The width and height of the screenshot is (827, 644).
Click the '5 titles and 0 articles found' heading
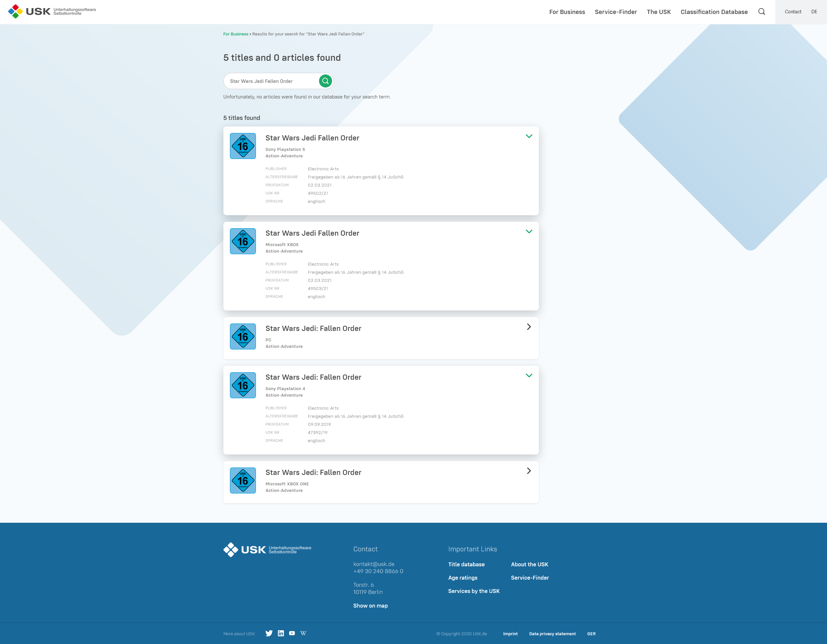click(x=282, y=58)
